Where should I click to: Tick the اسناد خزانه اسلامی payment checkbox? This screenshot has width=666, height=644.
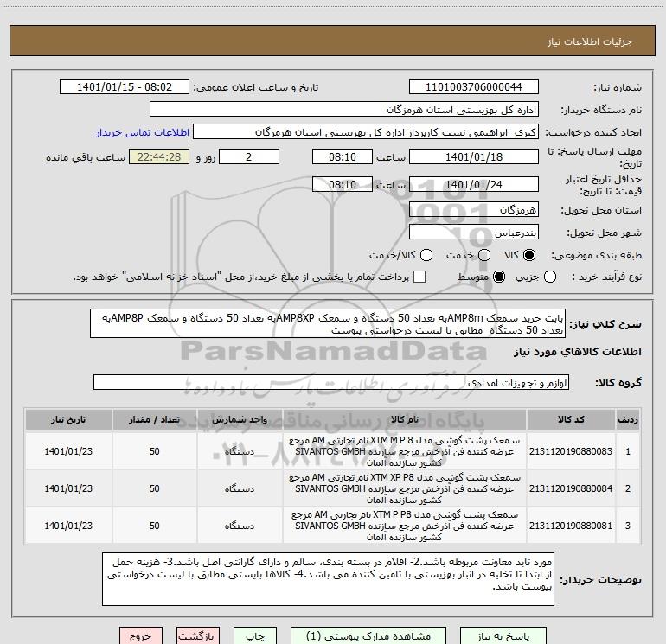coord(419,277)
